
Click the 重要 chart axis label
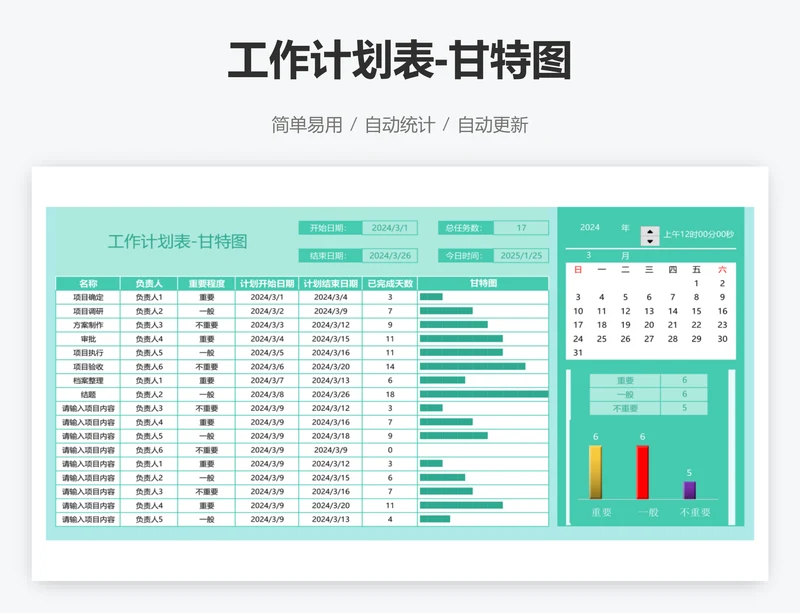tap(601, 512)
